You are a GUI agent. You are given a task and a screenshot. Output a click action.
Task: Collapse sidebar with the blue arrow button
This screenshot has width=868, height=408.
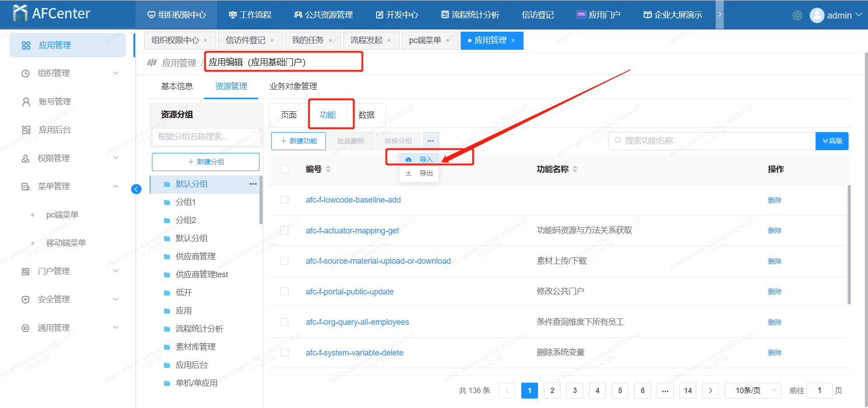pos(136,189)
